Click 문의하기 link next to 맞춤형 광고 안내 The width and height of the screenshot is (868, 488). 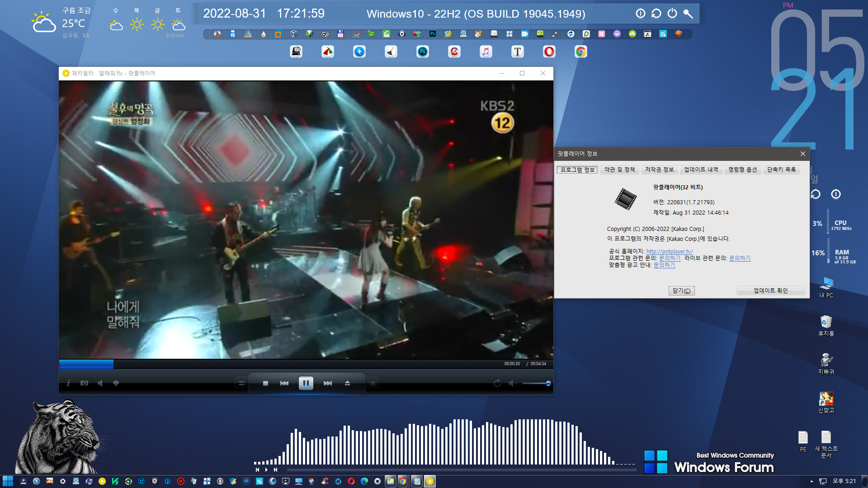point(664,265)
